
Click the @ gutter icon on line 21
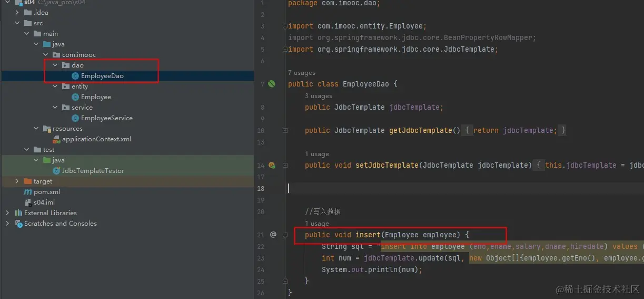(x=273, y=235)
